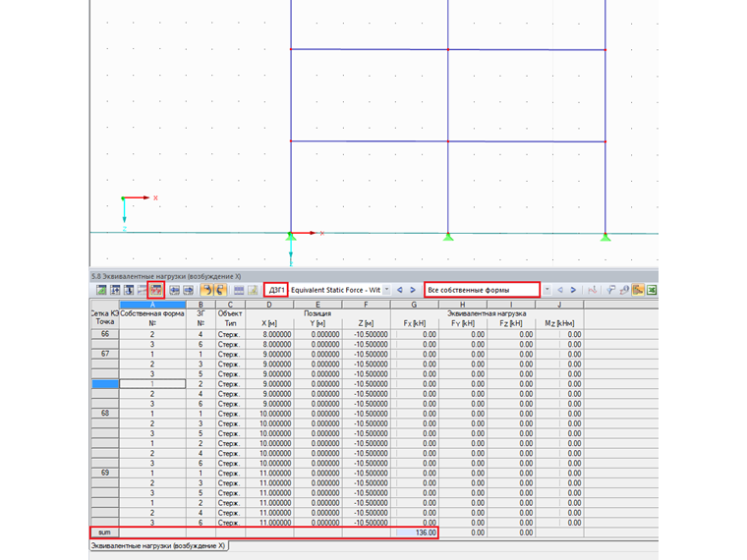Select column A header
This screenshot has width=747, height=560.
[152, 305]
